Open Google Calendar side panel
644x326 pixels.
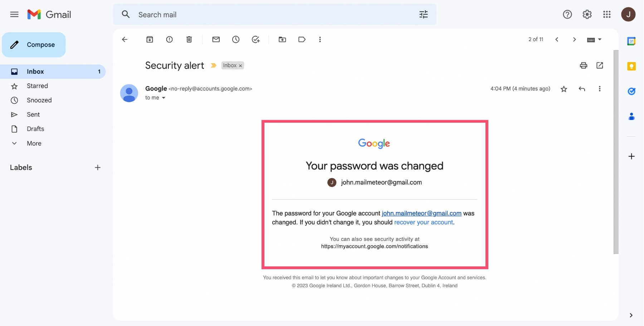click(x=632, y=41)
